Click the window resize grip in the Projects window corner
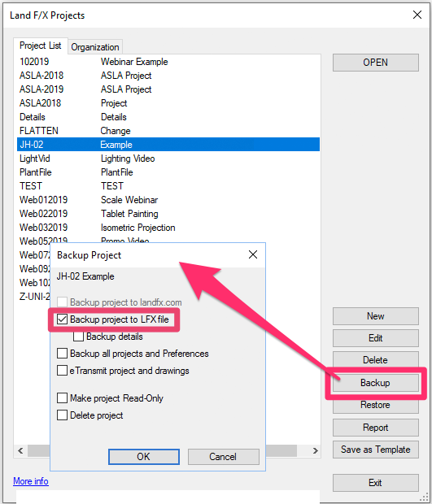The image size is (432, 504). [x=425, y=497]
